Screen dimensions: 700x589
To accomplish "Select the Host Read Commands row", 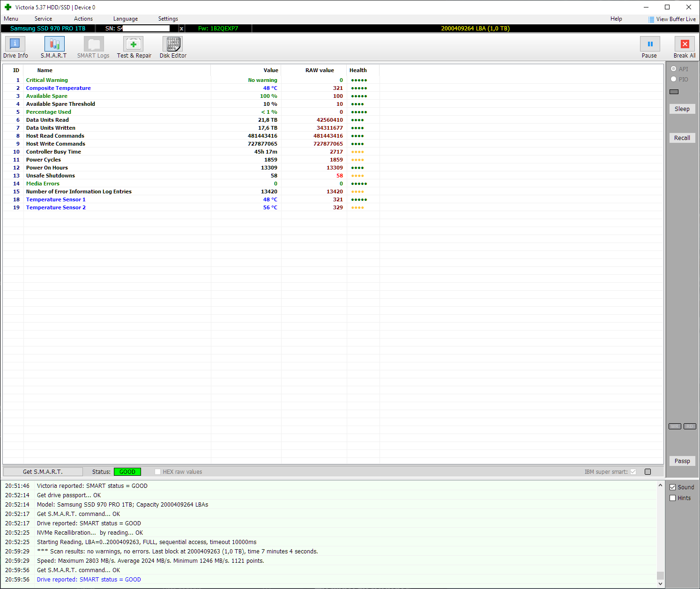I will click(x=333, y=136).
